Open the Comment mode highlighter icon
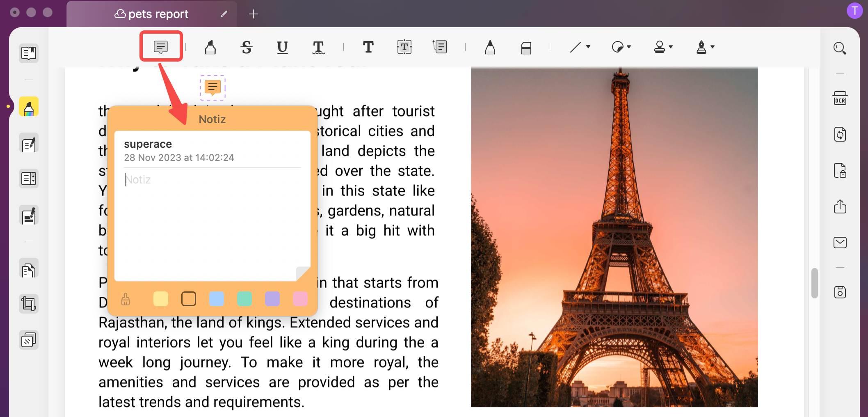The image size is (868, 417). point(29,107)
